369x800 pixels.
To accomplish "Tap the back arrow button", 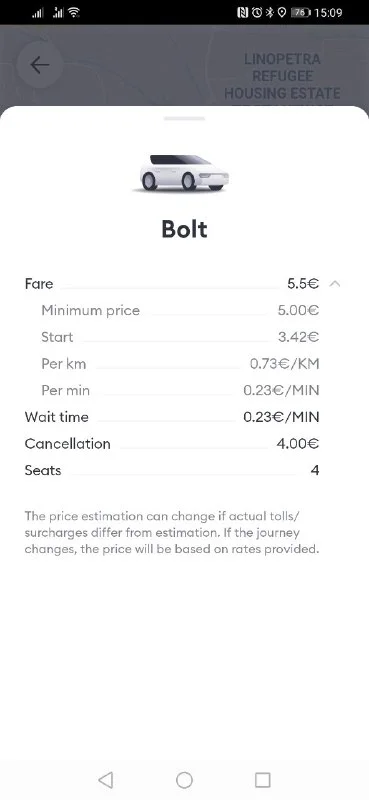I will tap(40, 65).
